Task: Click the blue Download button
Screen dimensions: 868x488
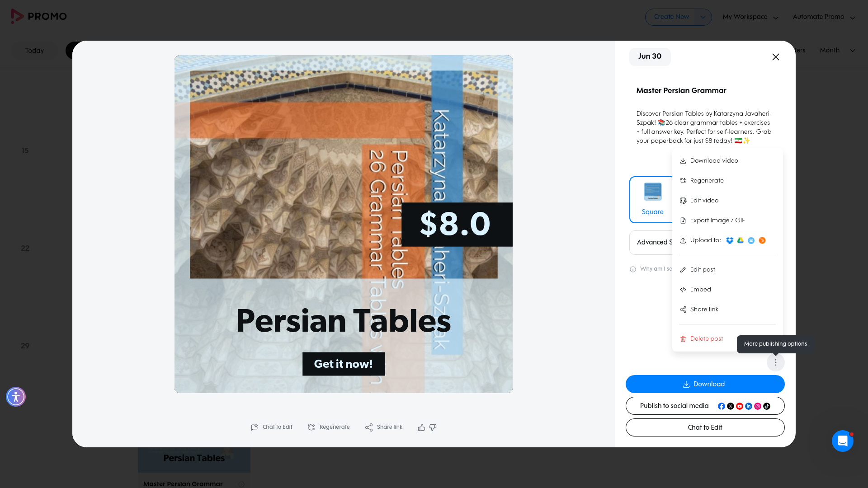Action: point(705,384)
